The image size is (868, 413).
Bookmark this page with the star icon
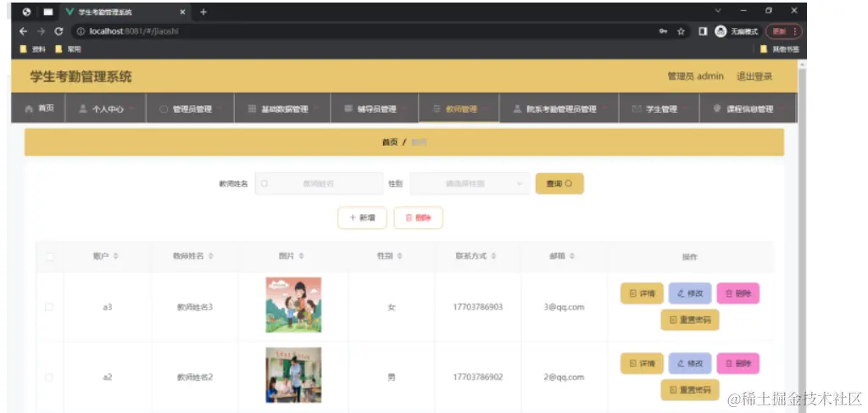[x=681, y=31]
